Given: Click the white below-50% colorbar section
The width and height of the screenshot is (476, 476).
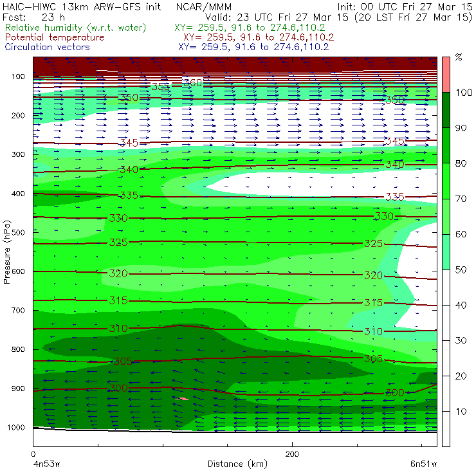Looking at the screenshot, I should tap(446, 358).
